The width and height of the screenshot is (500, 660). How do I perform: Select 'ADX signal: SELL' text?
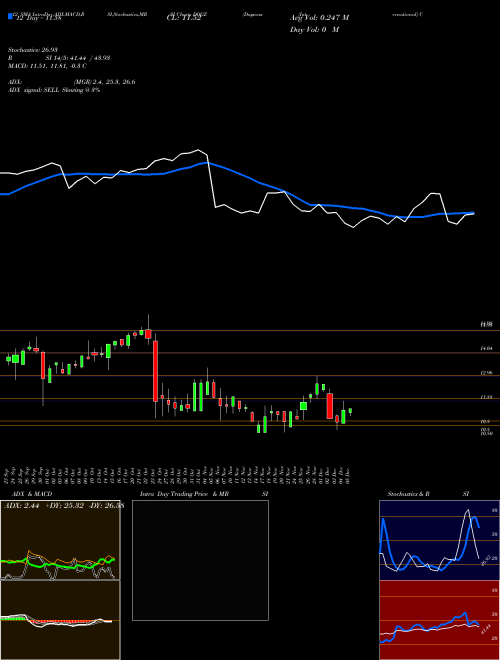coord(54,90)
